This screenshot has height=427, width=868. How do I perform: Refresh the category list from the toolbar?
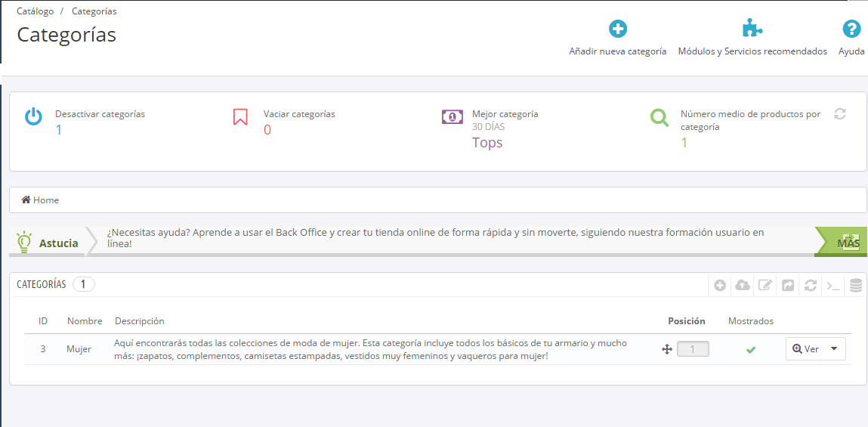coord(811,286)
